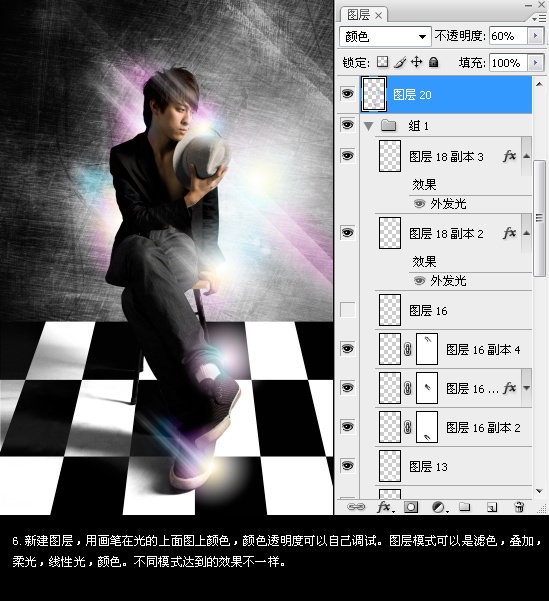
Task: Click the lock position move icon
Action: coord(416,62)
